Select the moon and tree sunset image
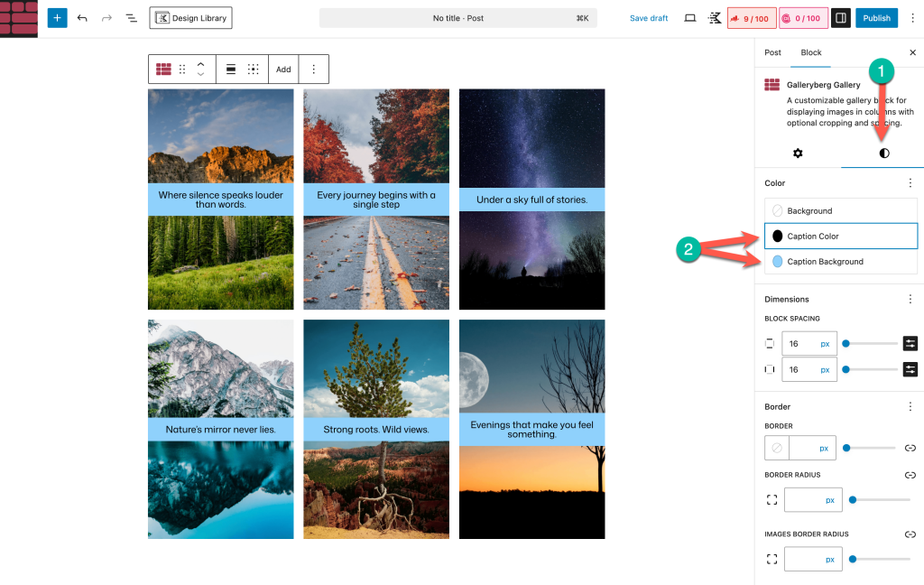This screenshot has height=585, width=924. pyautogui.click(x=531, y=487)
